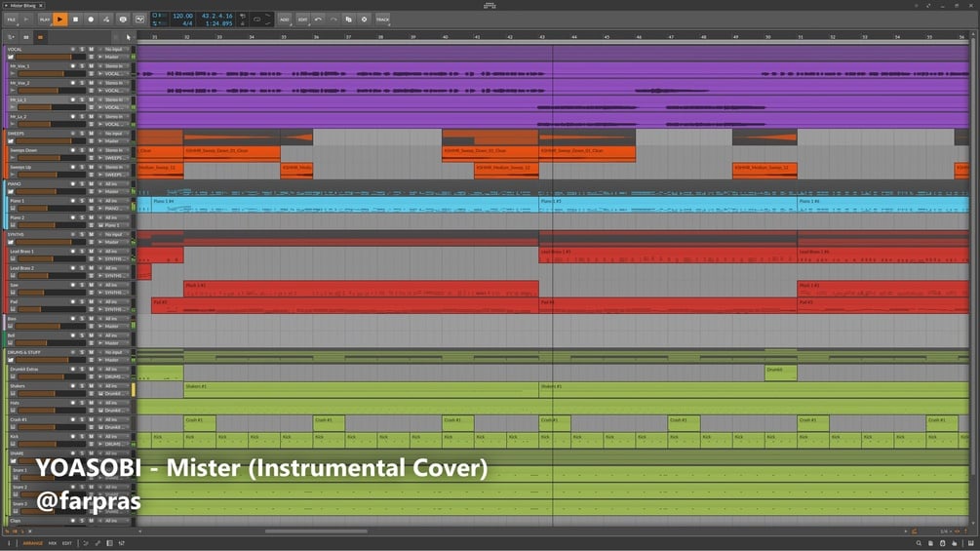Click the time signature 4/4 field
This screenshot has width=980, height=551.
click(187, 23)
